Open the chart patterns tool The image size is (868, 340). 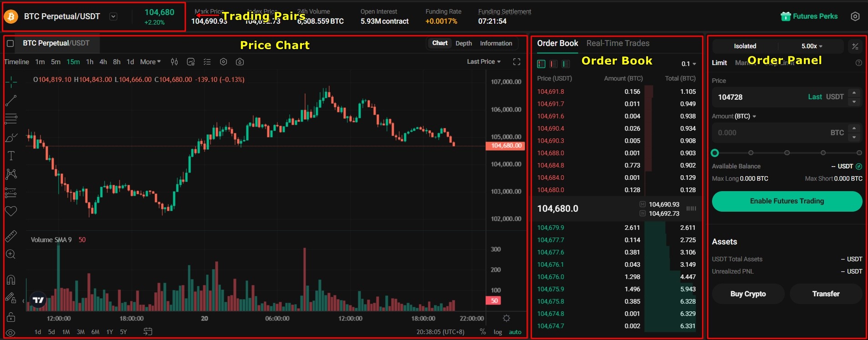(11, 174)
